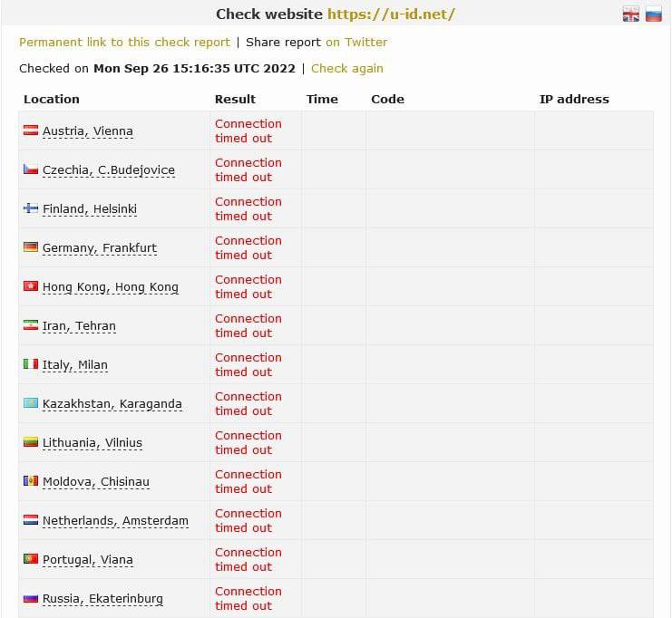
Task: Select the Lithuania, Vilnius location
Action: pyautogui.click(x=93, y=443)
